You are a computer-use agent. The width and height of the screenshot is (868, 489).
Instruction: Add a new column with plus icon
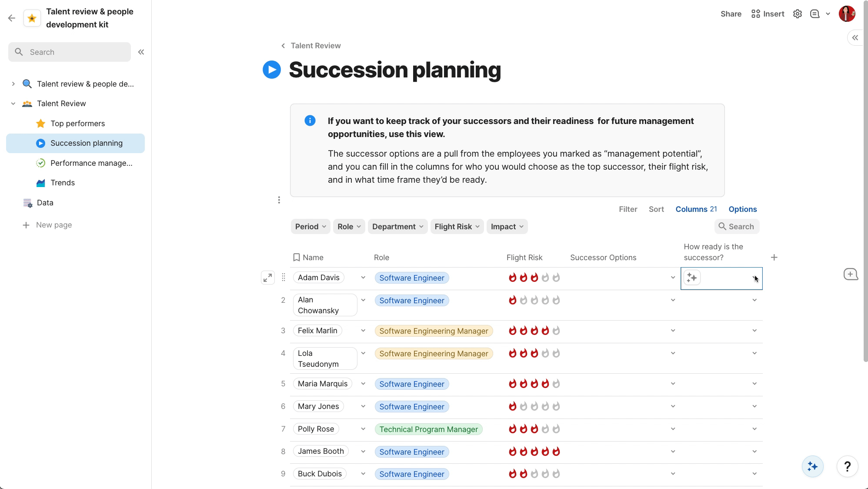pos(774,258)
